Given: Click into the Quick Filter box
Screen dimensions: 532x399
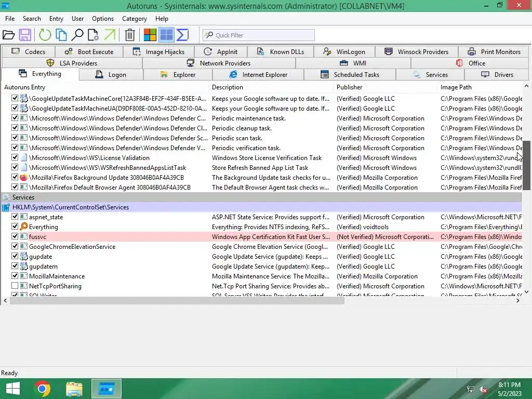Looking at the screenshot, I should [x=259, y=35].
